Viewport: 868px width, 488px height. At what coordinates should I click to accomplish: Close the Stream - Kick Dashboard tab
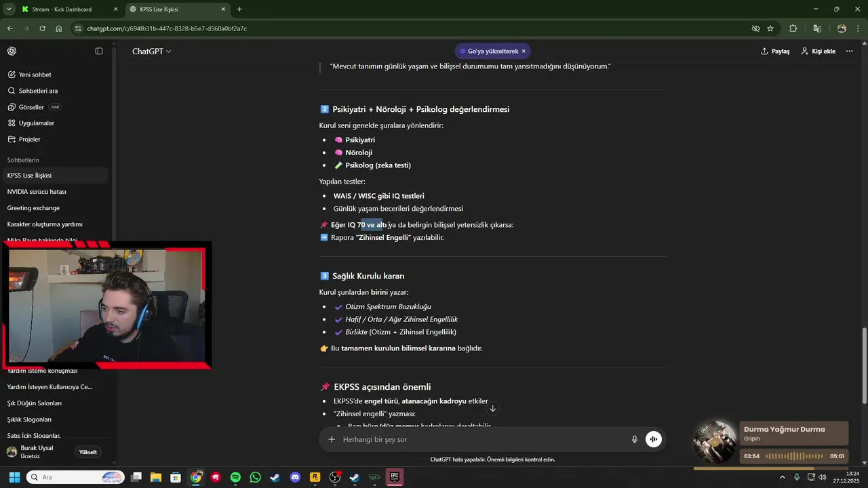click(x=115, y=9)
